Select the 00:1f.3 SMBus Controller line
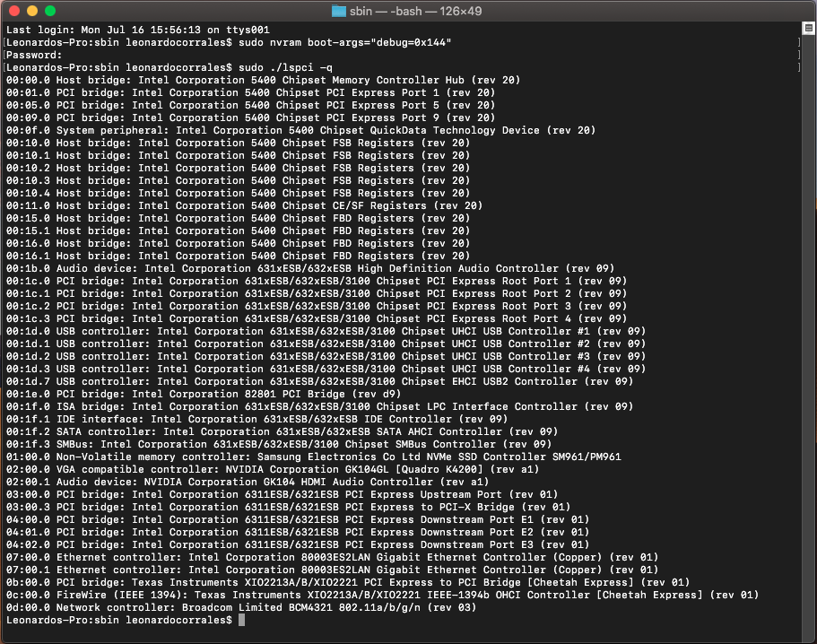 [279, 444]
